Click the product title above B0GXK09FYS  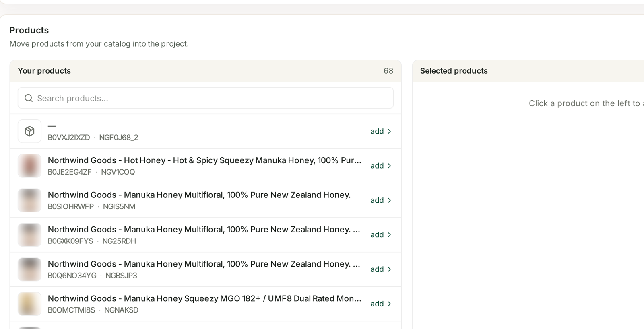point(204,230)
